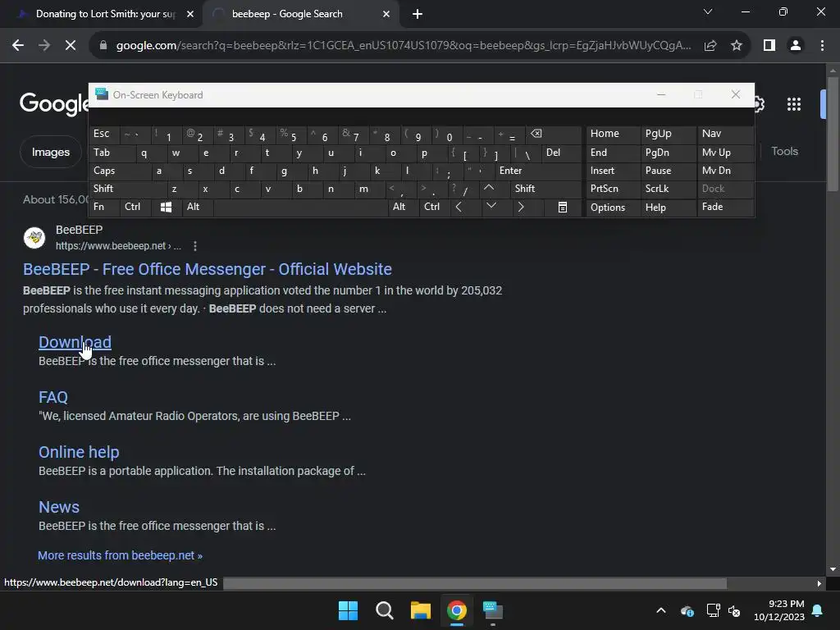
Task: Open Chrome three-dot menu
Action: click(x=822, y=46)
